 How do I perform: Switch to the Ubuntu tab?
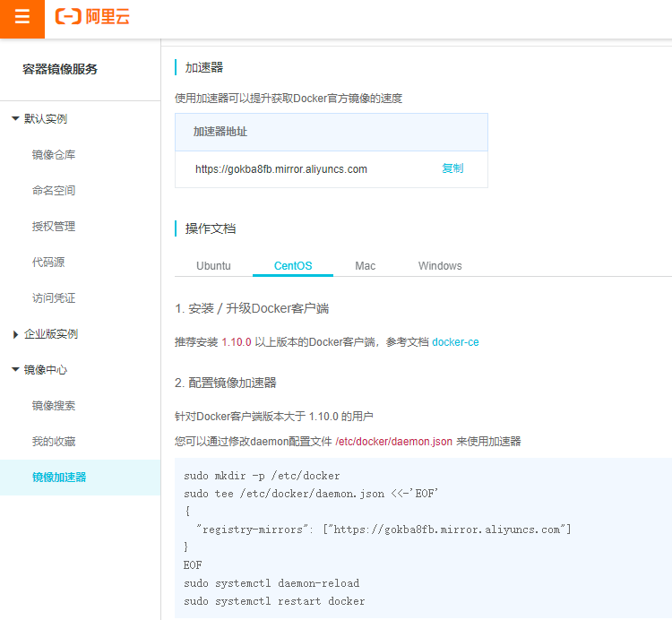pos(213,266)
